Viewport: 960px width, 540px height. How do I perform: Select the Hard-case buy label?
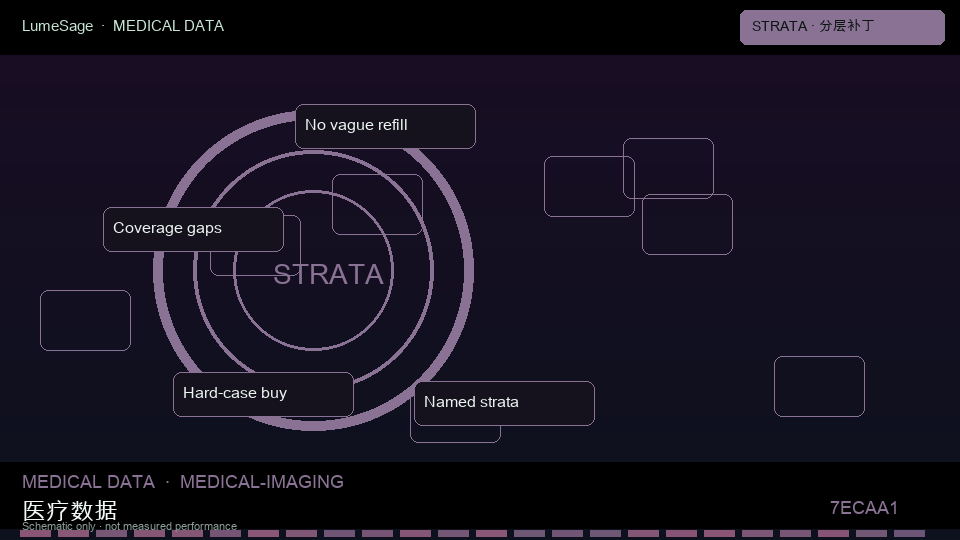tap(263, 394)
